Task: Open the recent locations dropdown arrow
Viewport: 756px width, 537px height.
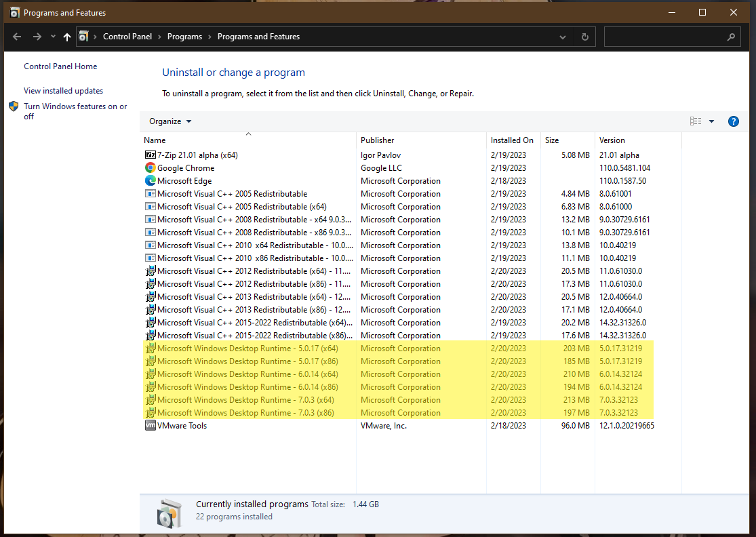Action: pos(53,37)
